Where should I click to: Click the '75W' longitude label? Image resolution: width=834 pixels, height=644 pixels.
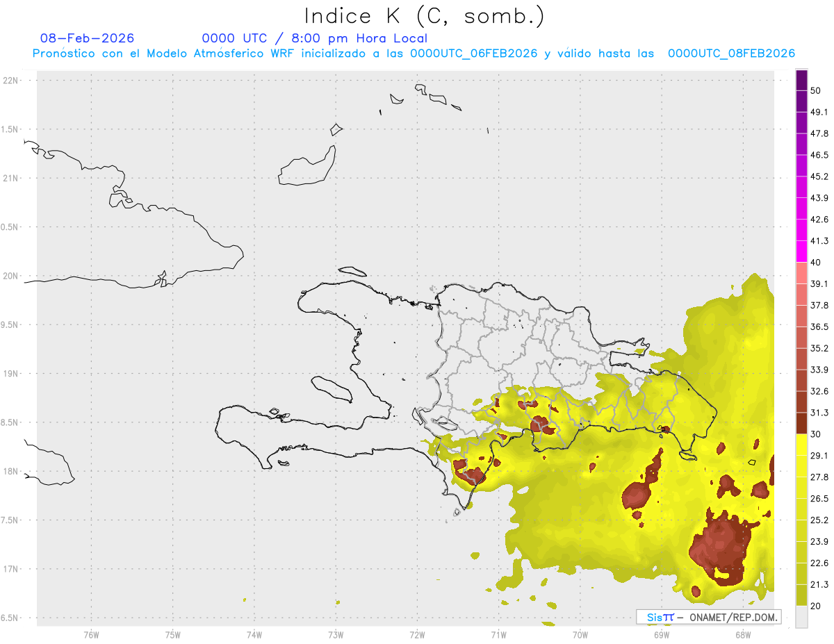(x=172, y=635)
